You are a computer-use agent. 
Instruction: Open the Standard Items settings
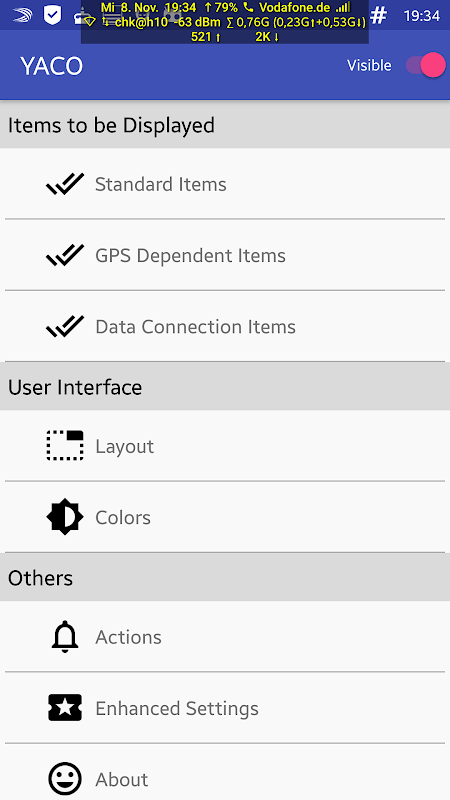(x=225, y=184)
